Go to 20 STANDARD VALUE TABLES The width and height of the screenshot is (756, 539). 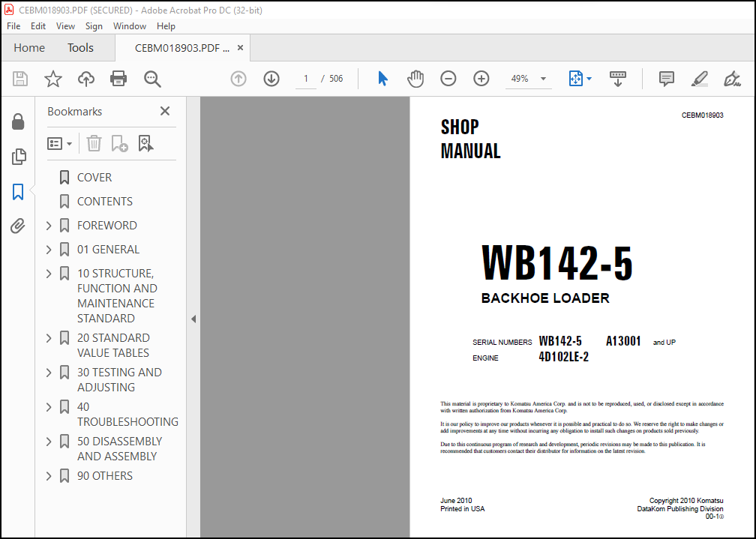pyautogui.click(x=114, y=345)
